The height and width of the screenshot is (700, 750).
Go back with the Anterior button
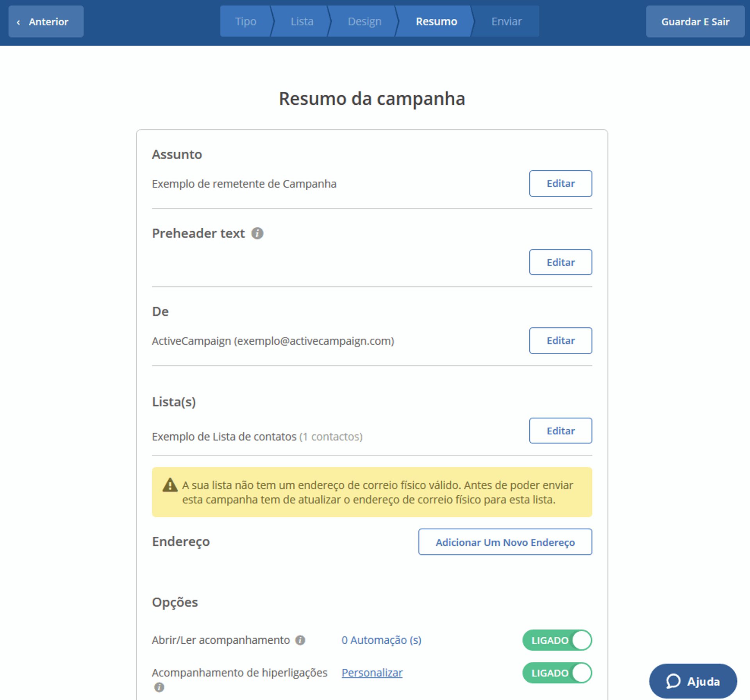click(46, 21)
